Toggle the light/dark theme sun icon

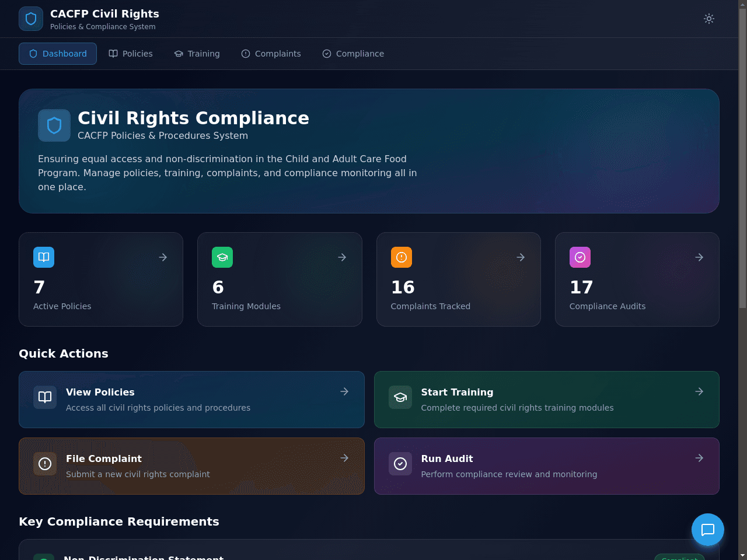[x=709, y=19]
